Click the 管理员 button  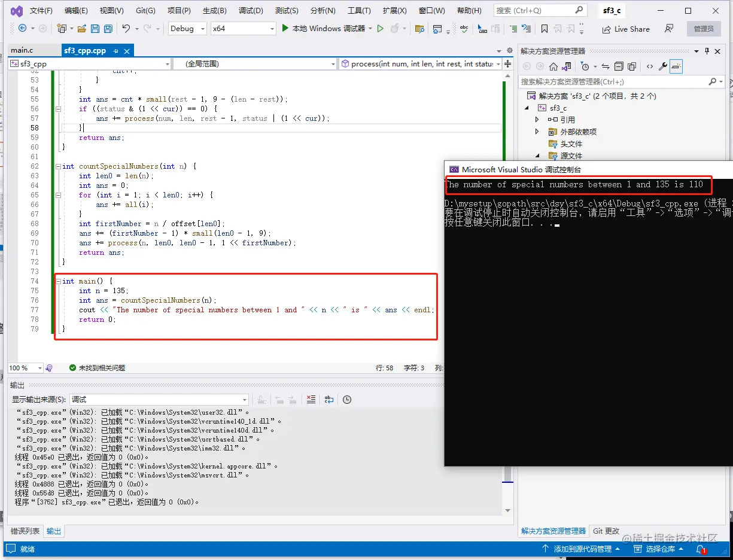coord(704,29)
